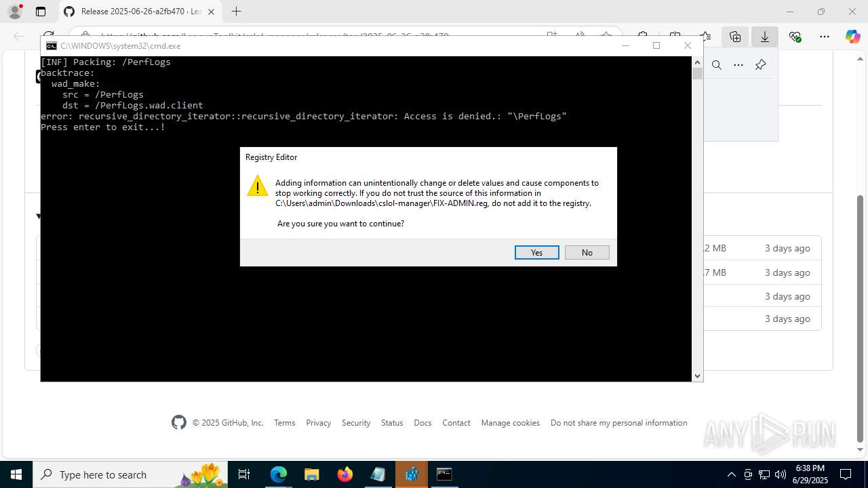Confirm registry change with Yes button
Viewport: 868px width, 488px height.
point(536,252)
